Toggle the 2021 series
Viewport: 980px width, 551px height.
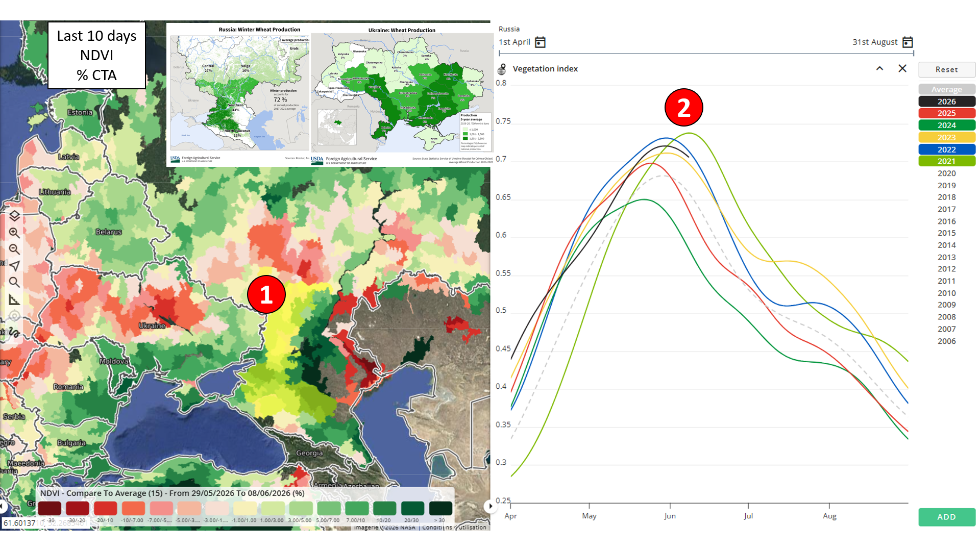pyautogui.click(x=947, y=161)
